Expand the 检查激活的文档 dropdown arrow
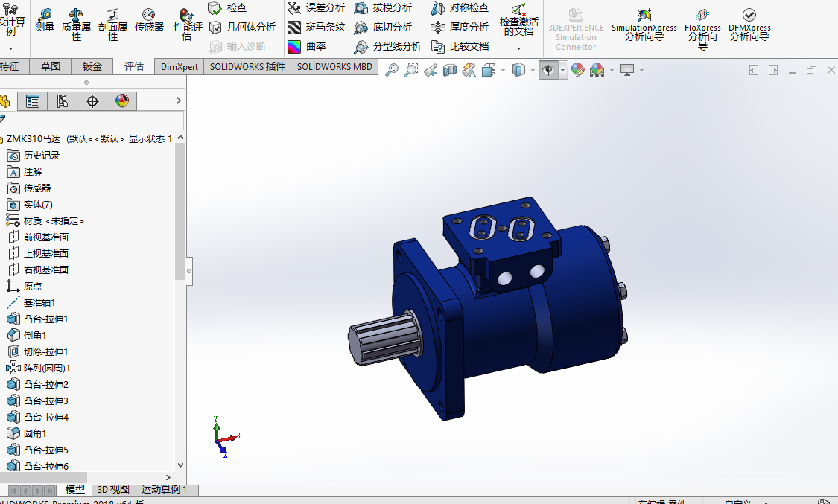The image size is (838, 504). pyautogui.click(x=518, y=48)
